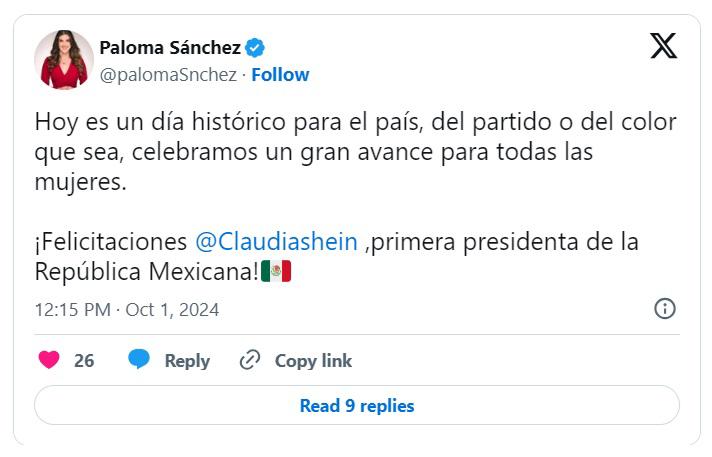
Task: Select the Copy link text
Action: [x=313, y=361]
